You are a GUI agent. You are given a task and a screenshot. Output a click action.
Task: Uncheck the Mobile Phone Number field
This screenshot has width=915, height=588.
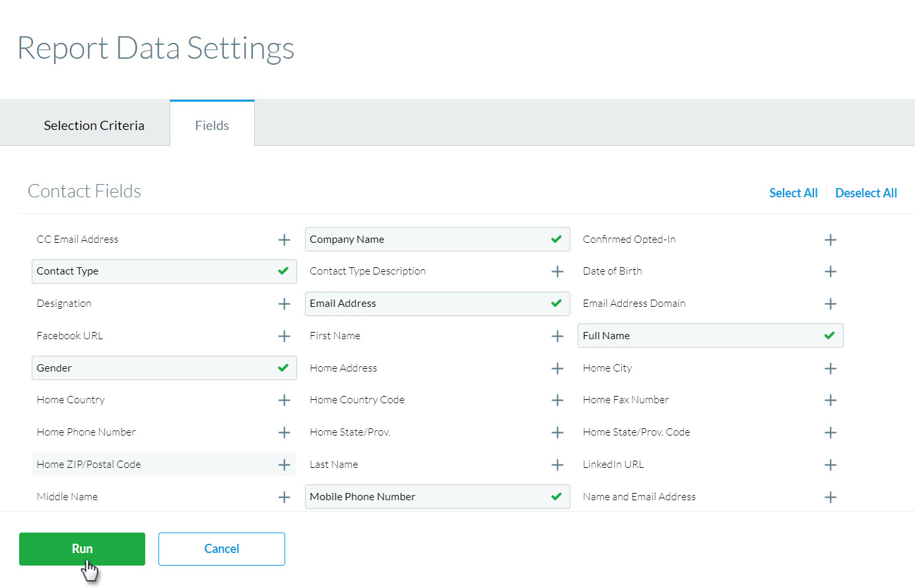click(557, 497)
